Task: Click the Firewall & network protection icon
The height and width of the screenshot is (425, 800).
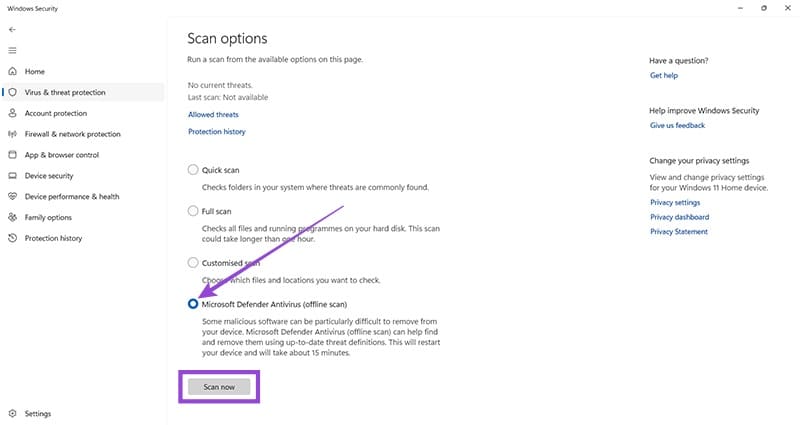Action: coord(12,134)
